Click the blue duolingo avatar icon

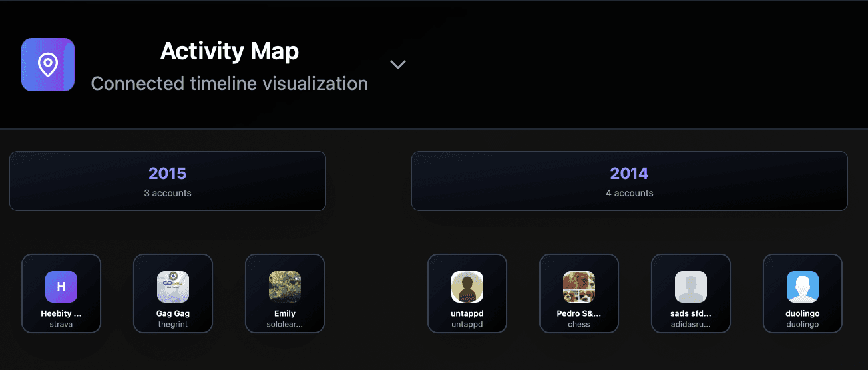[803, 287]
